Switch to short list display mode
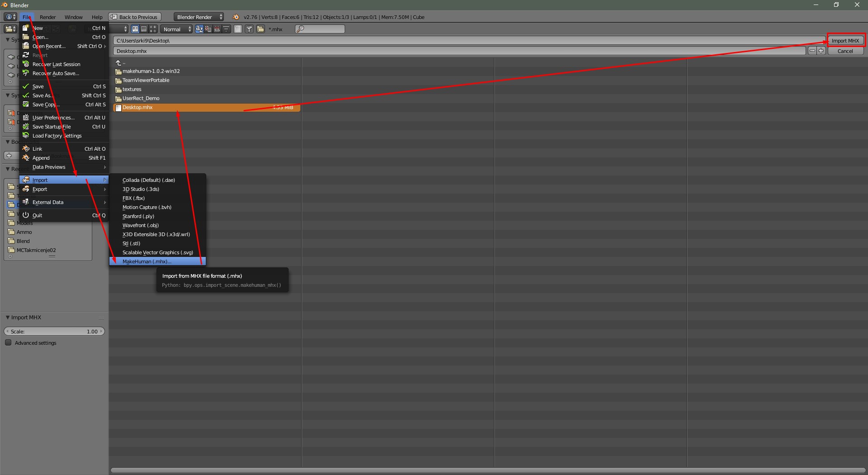This screenshot has width=868, height=475. [135, 29]
